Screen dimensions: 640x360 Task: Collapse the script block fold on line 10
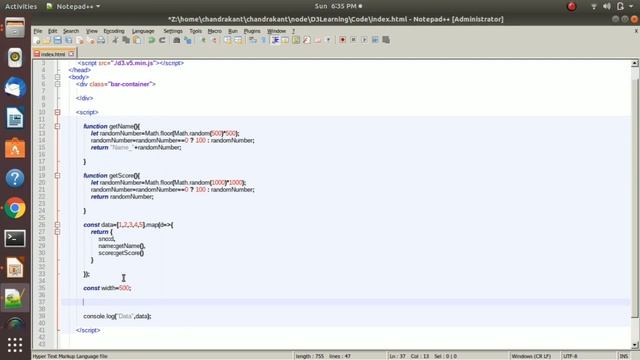(x=58, y=112)
